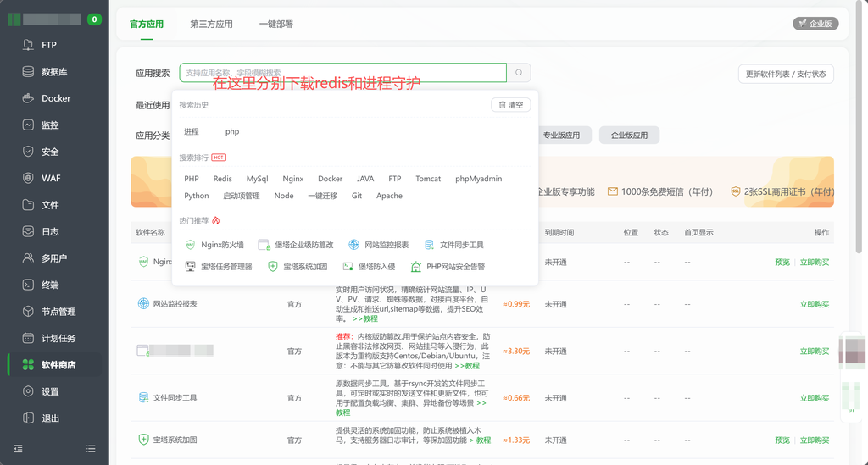Open Docker in the sidebar
The image size is (868, 465).
(54, 98)
